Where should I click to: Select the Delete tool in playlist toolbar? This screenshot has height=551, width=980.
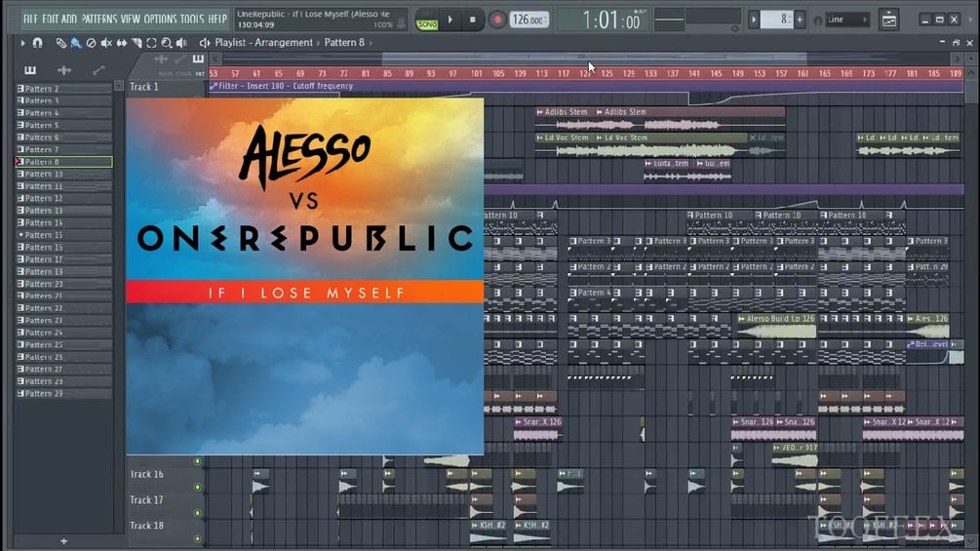pos(92,43)
